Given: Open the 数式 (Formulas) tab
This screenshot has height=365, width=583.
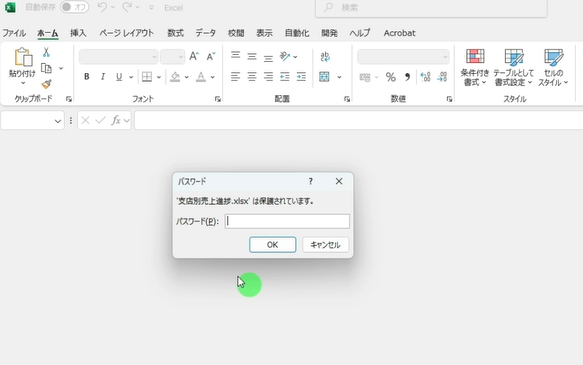Looking at the screenshot, I should click(x=175, y=33).
